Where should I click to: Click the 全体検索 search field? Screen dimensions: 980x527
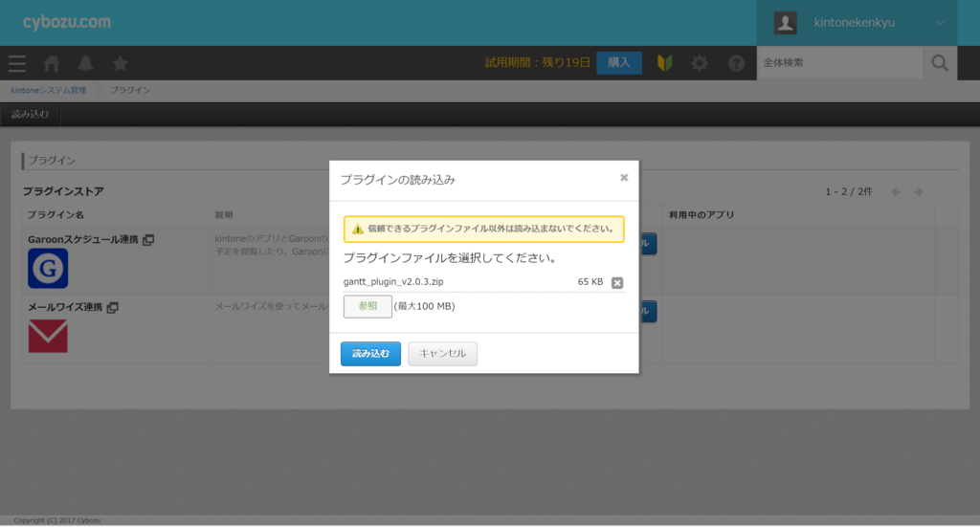coord(839,62)
